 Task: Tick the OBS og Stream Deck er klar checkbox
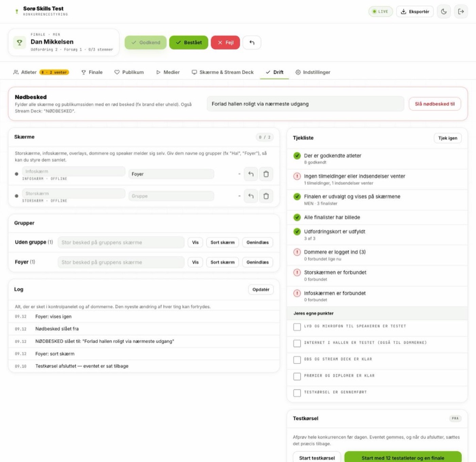point(297,360)
